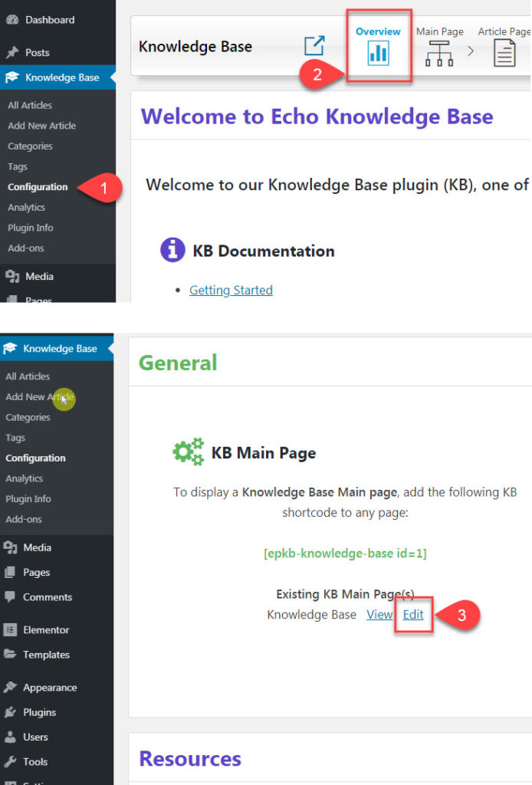Click the Edit link for Knowledge Base page
This screenshot has height=785, width=532.
413,615
